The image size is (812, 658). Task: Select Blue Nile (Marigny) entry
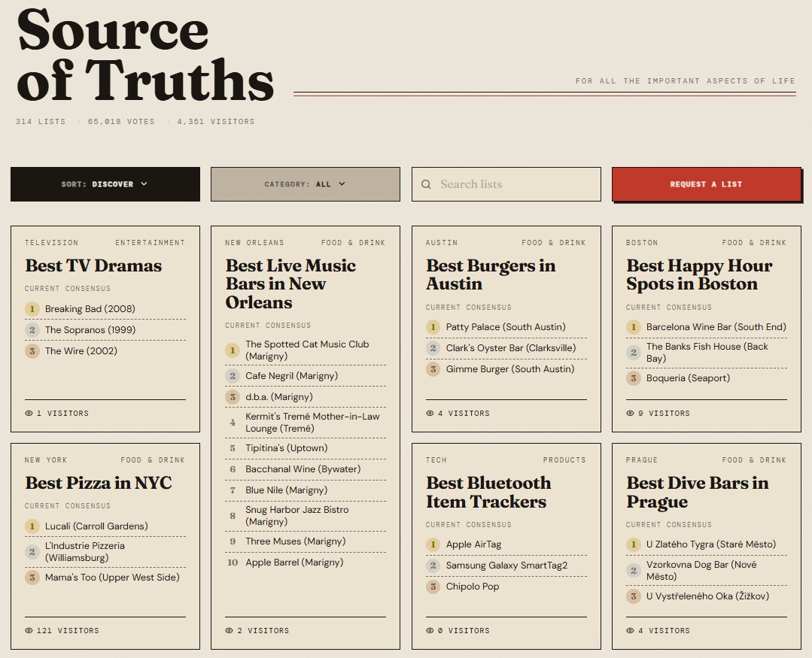pos(306,490)
